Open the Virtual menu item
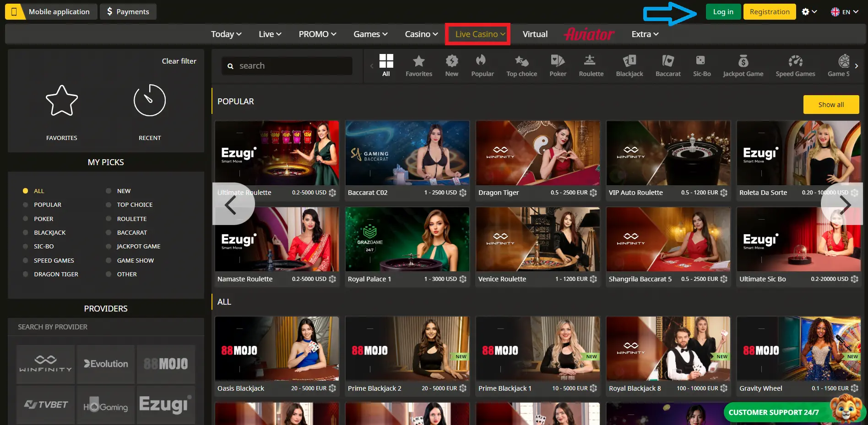The image size is (868, 425). point(535,34)
